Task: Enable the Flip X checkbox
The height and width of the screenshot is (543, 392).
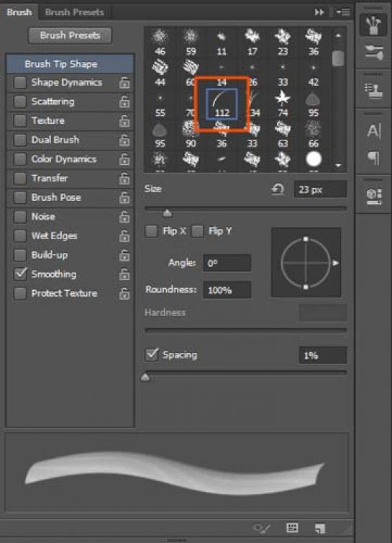Action: point(151,231)
